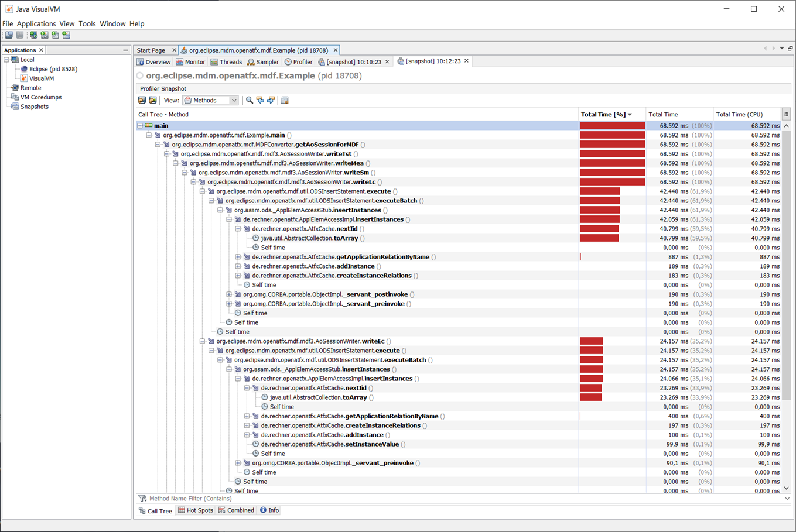Close the Applications panel tab
Image resolution: width=796 pixels, height=532 pixels.
coord(41,50)
